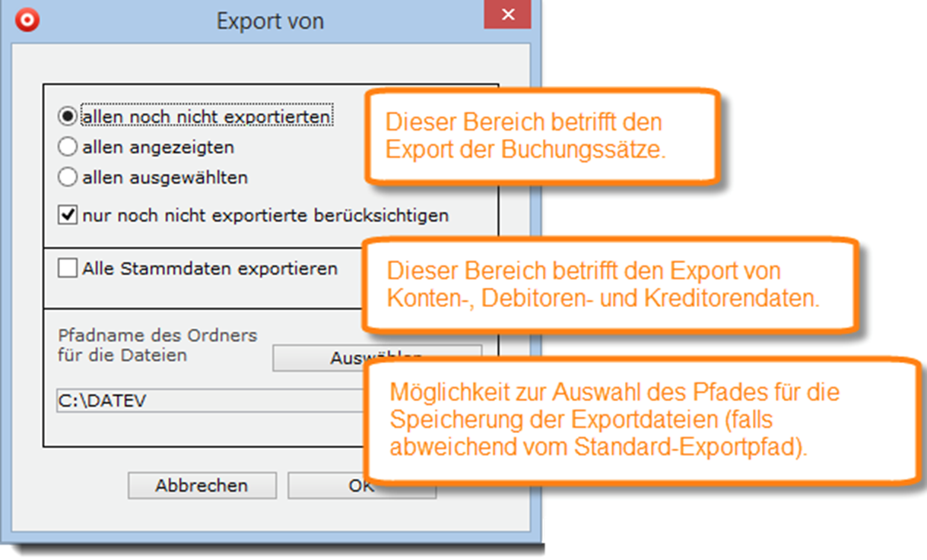
Task: Click the callout about Export der Buchungssätze
Action: (x=541, y=136)
